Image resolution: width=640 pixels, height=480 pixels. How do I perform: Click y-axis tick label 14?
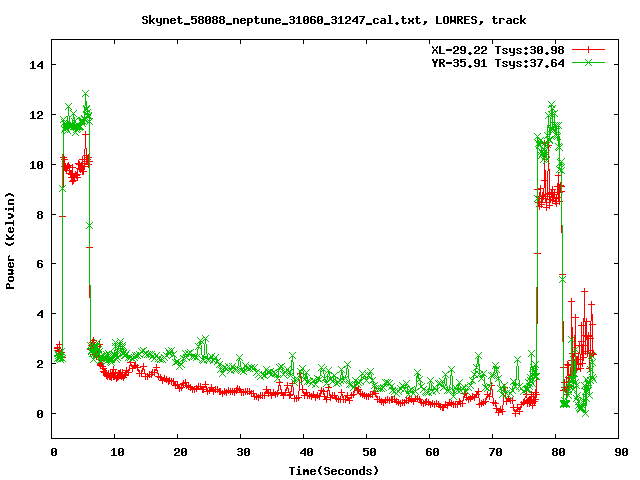(x=37, y=65)
